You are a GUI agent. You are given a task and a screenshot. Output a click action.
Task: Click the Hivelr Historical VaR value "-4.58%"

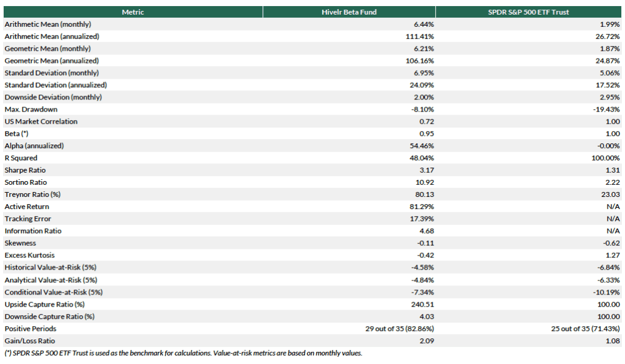[422, 267]
